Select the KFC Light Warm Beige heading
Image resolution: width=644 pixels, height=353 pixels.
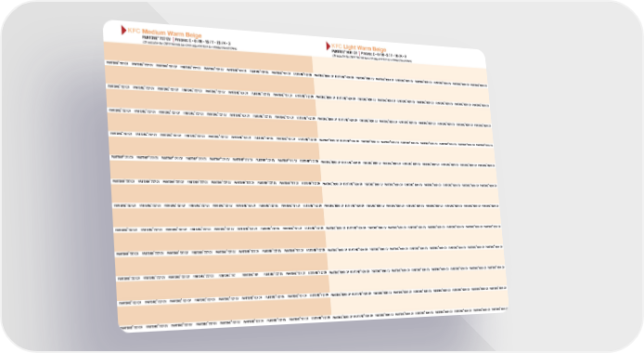point(358,47)
